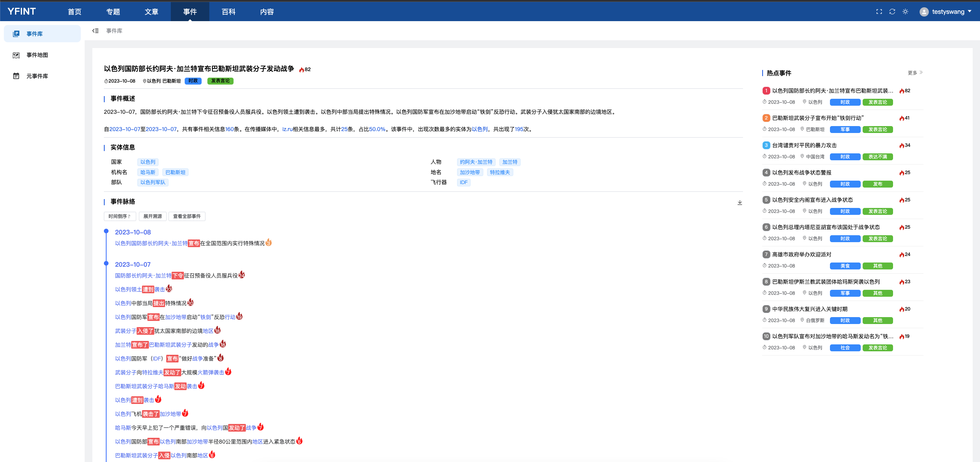Click the YFINT logo
Screen dimensions: 980x462
(22, 12)
